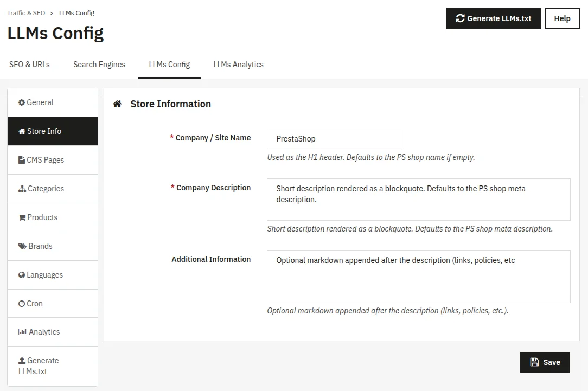This screenshot has width=588, height=391.
Task: Open the Help button
Action: coord(562,18)
